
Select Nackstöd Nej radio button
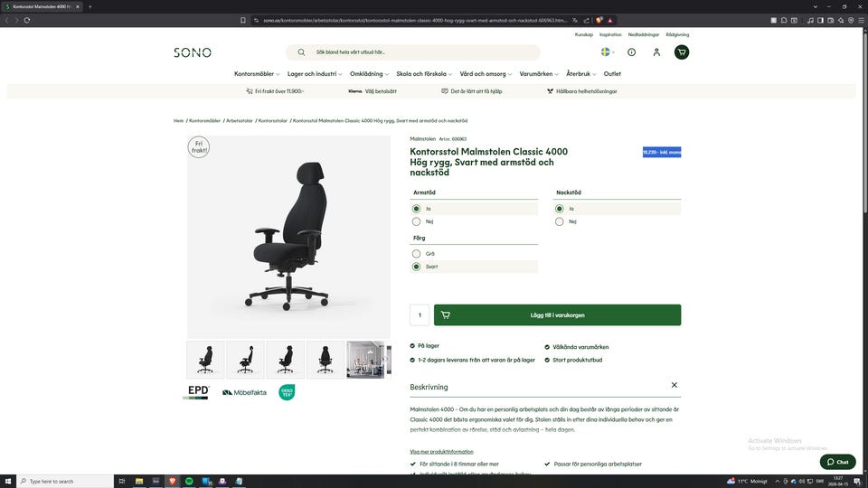pos(559,221)
